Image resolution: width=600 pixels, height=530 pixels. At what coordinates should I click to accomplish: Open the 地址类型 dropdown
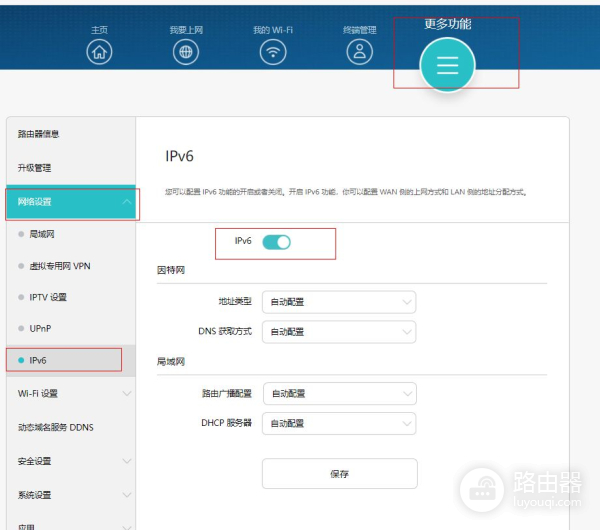pyautogui.click(x=339, y=302)
